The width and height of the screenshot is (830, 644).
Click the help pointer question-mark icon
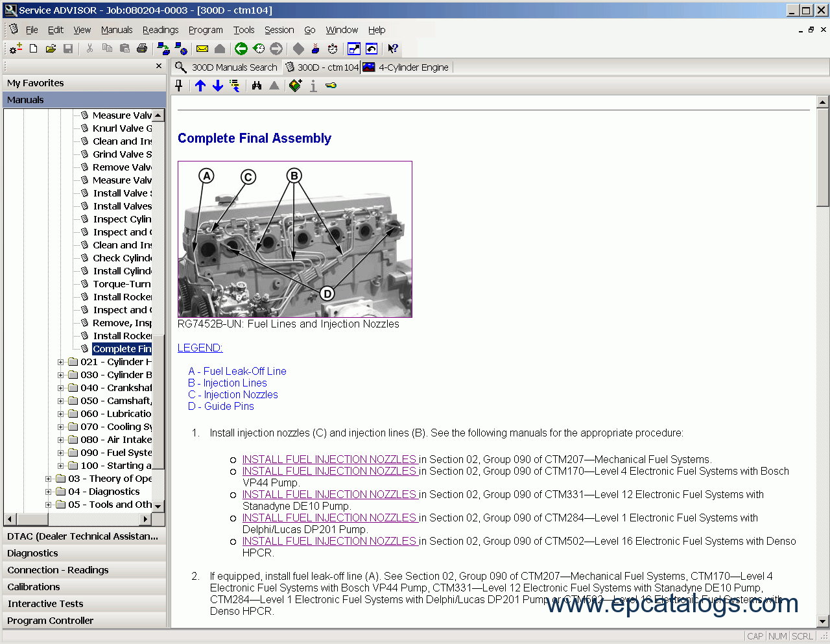coord(393,49)
